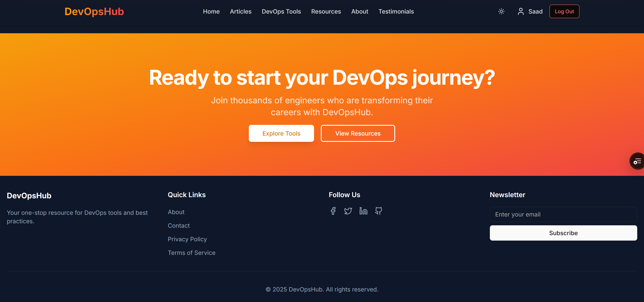View the Terms of Service page
Image resolution: width=644 pixels, height=302 pixels.
point(192,253)
